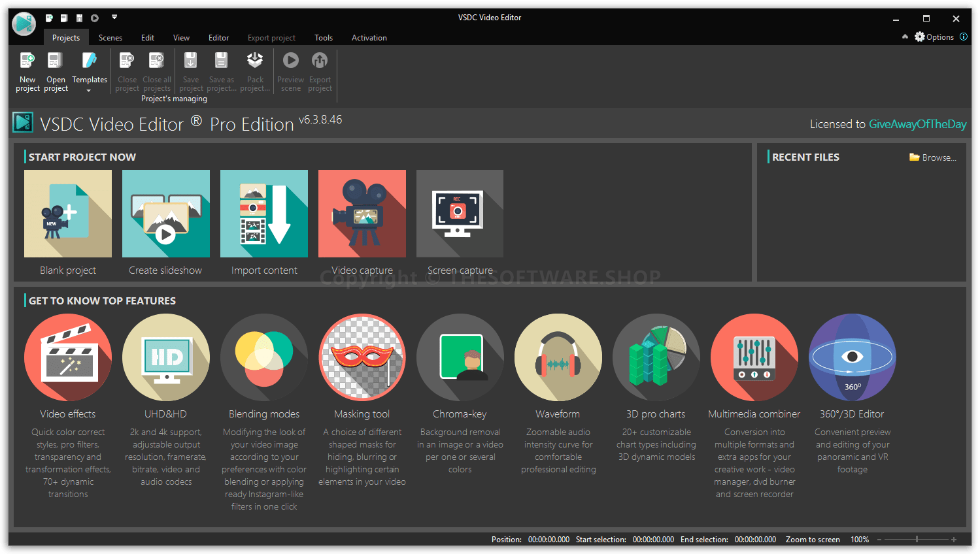Click the UHD&HD monitor icon
This screenshot has width=980, height=554.
[166, 357]
